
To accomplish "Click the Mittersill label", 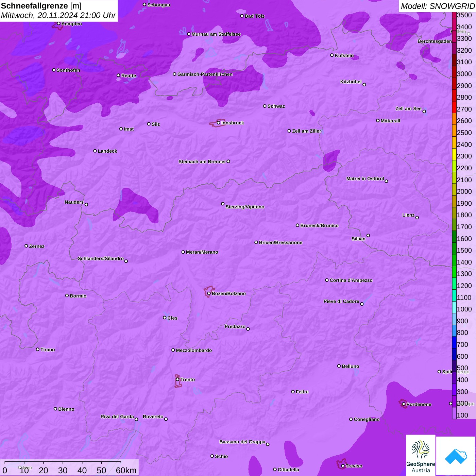I will coord(390,121).
